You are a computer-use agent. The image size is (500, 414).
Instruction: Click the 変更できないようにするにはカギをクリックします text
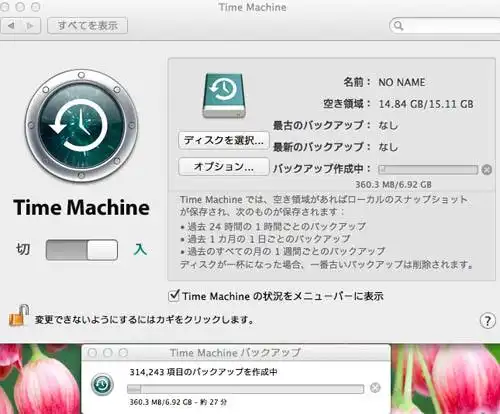pyautogui.click(x=144, y=320)
